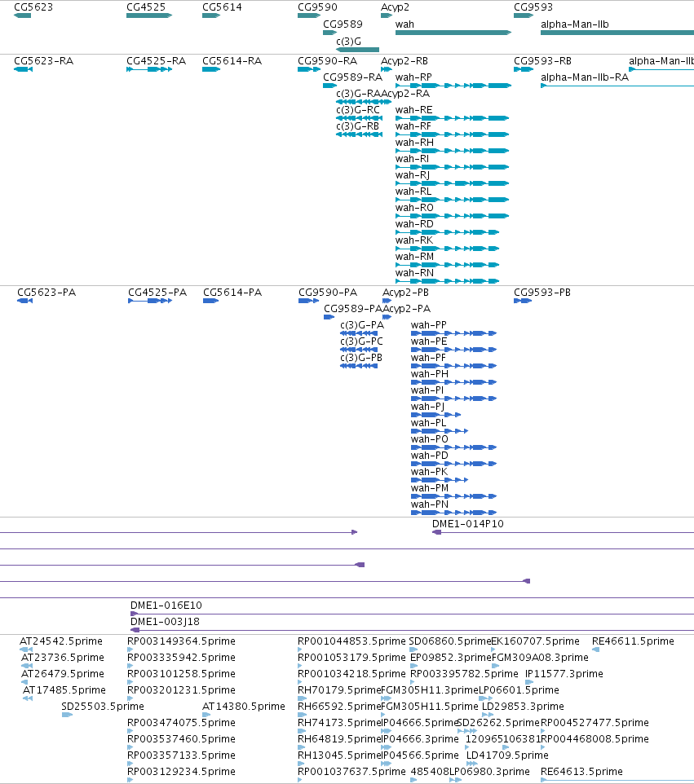
Task: Select EST AT14380.5prime
Action: [x=243, y=706]
